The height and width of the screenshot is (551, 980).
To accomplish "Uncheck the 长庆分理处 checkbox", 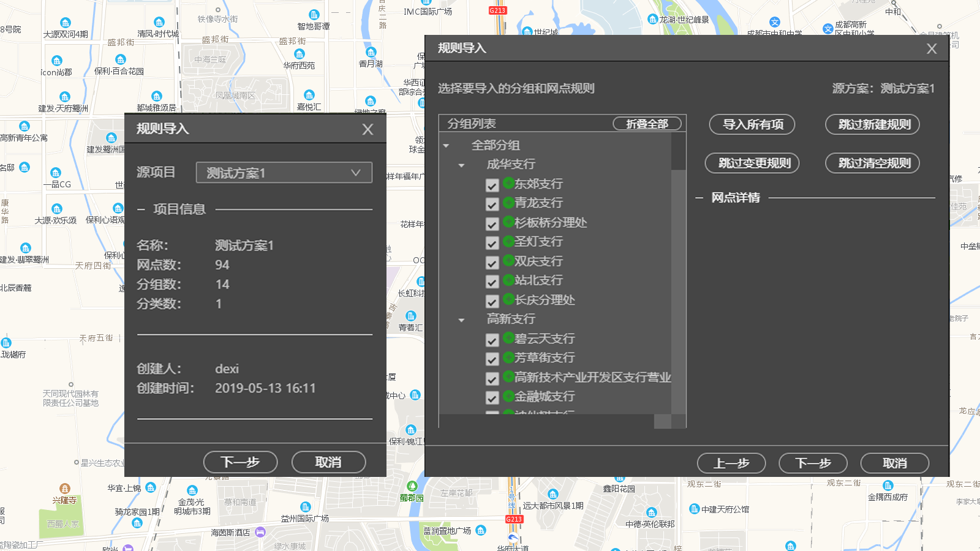I will coord(492,301).
